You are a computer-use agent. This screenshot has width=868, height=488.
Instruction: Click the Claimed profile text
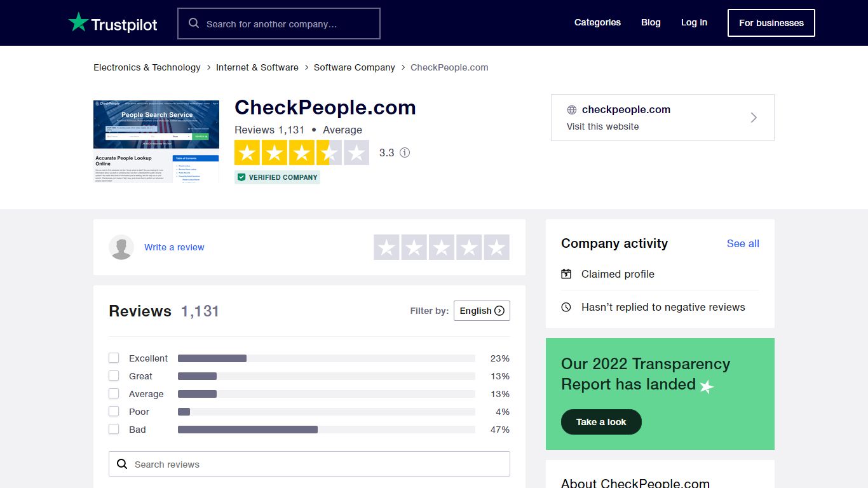click(618, 274)
